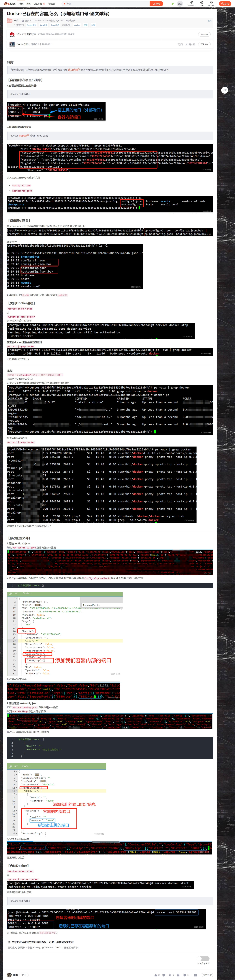Click the star favorite icon
The image size is (235, 980).
click(x=170, y=975)
